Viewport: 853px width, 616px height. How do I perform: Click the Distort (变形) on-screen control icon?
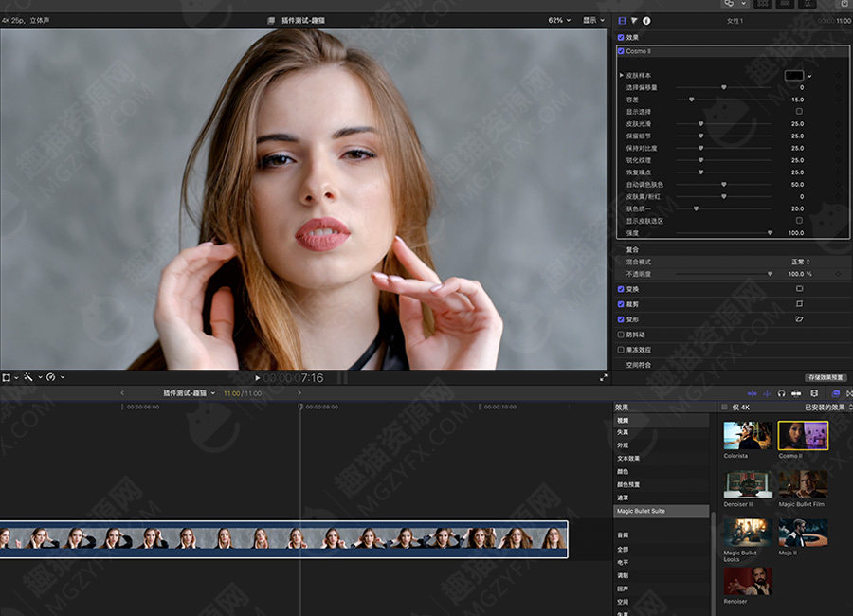(799, 319)
